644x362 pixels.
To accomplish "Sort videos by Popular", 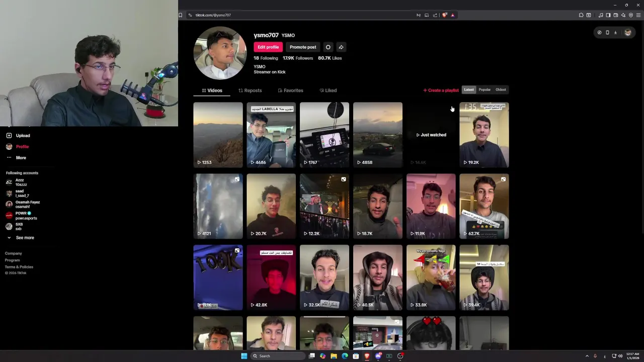I will [485, 89].
